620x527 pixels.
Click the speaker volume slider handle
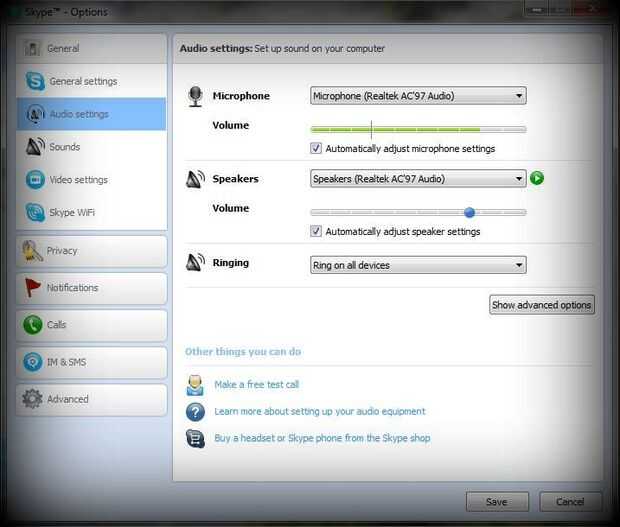tap(469, 212)
